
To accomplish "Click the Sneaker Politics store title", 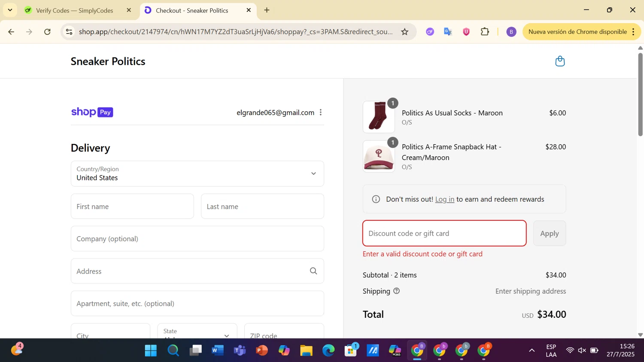I will (x=108, y=61).
